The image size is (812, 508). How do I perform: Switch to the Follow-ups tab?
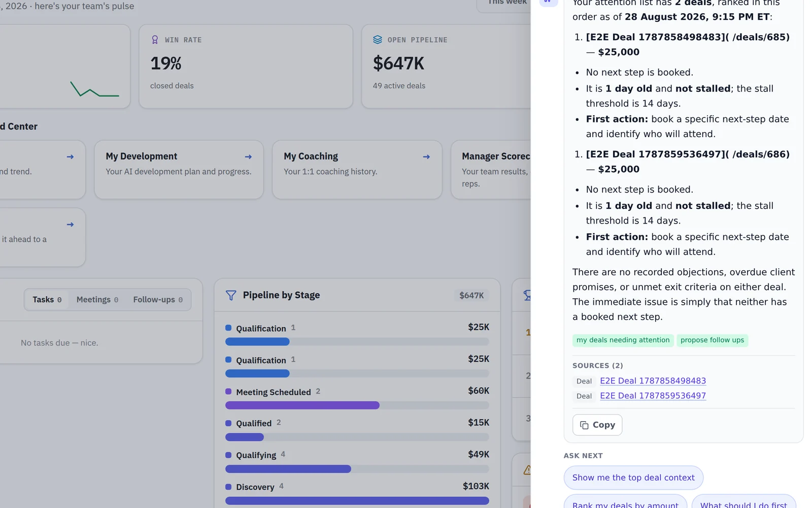(x=158, y=300)
